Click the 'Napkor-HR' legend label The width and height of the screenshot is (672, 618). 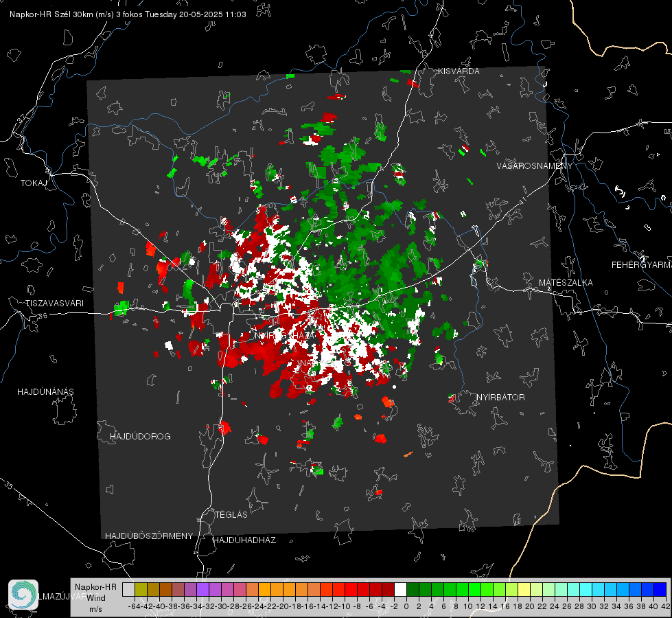(x=95, y=587)
